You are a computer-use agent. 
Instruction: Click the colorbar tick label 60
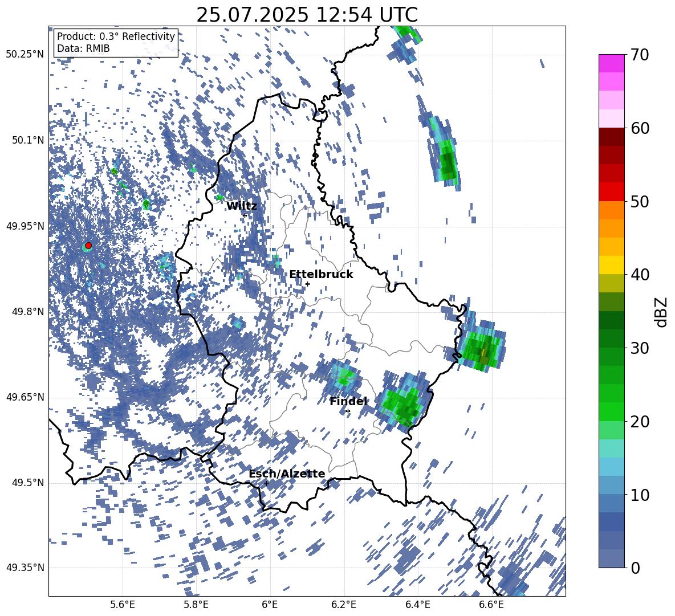pyautogui.click(x=640, y=128)
